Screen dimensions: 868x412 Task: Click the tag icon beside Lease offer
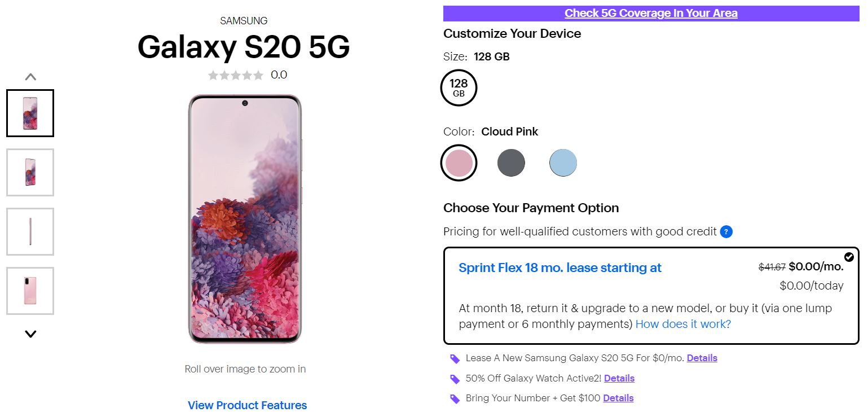point(455,358)
